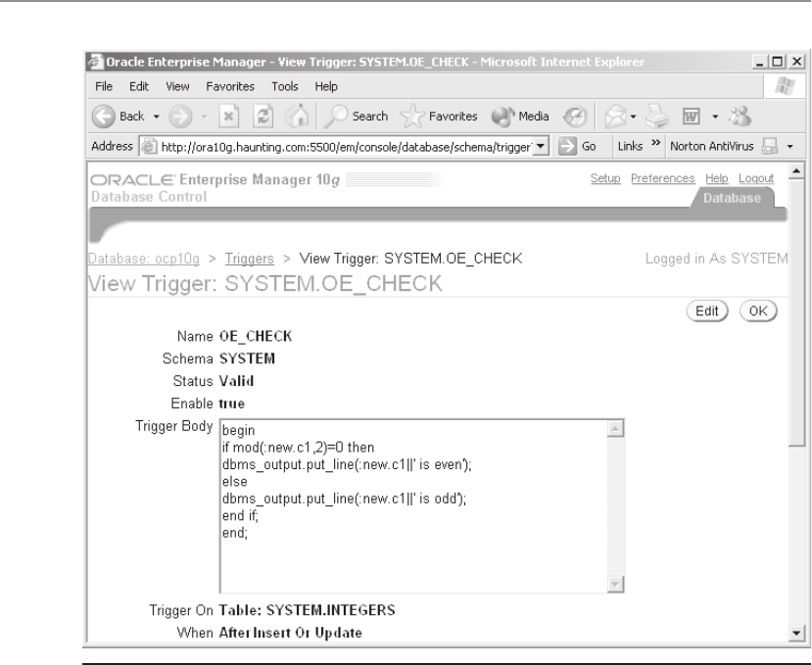
Task: Click the Stop loading icon
Action: (x=228, y=116)
